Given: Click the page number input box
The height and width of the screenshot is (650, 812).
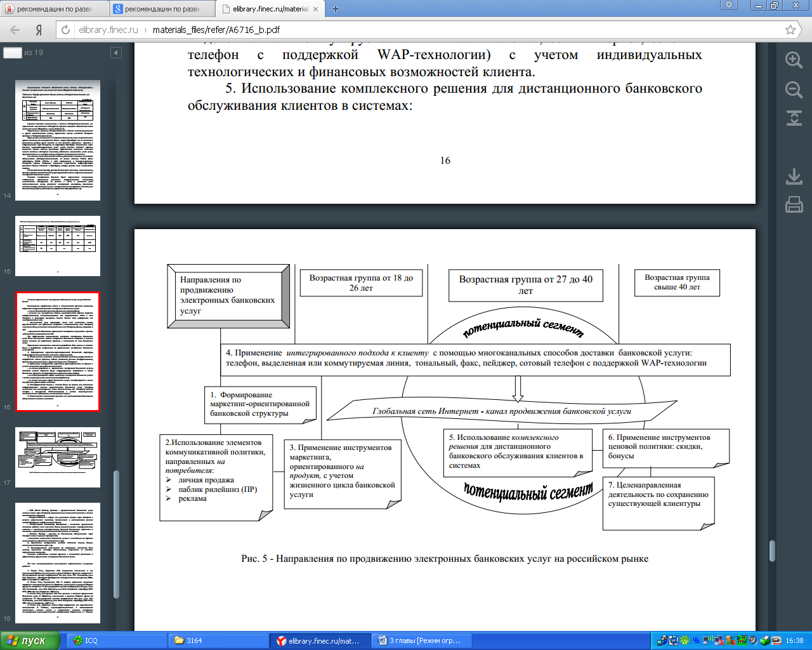Looking at the screenshot, I should point(12,53).
